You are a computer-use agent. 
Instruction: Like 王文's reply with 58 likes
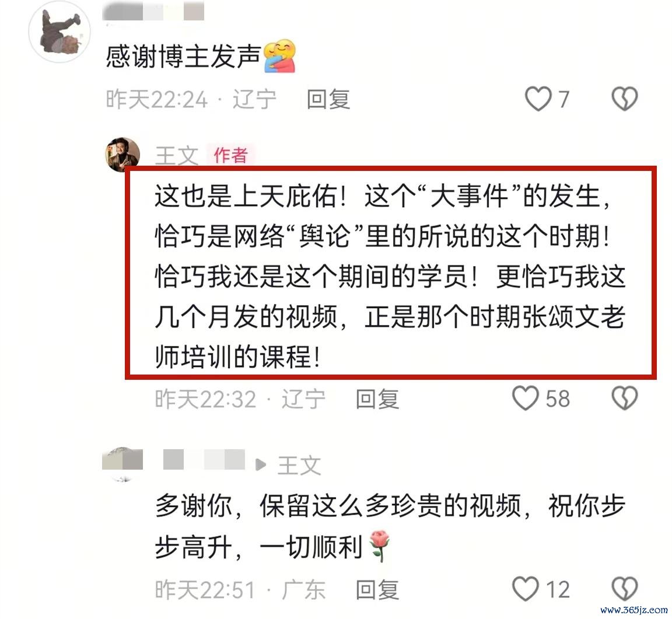[526, 398]
